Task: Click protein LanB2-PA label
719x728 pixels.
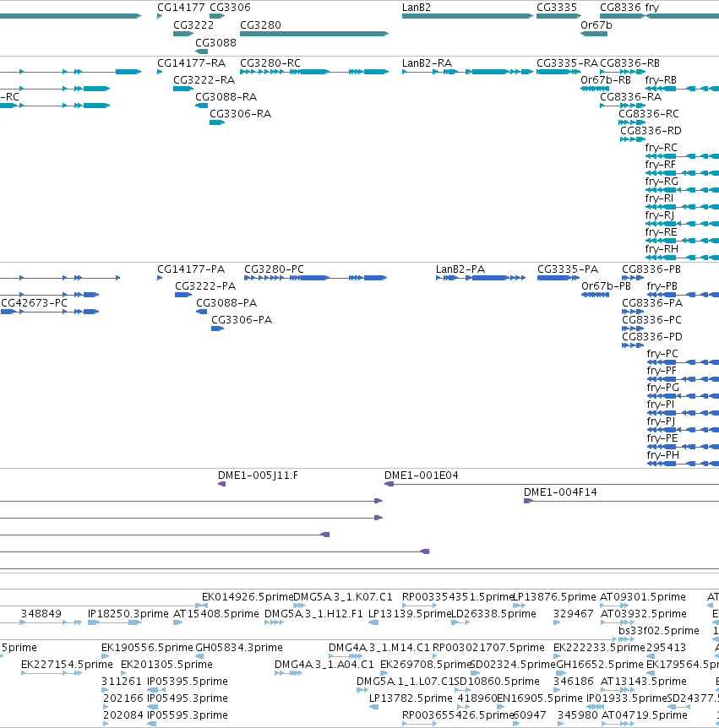Action: [460, 269]
